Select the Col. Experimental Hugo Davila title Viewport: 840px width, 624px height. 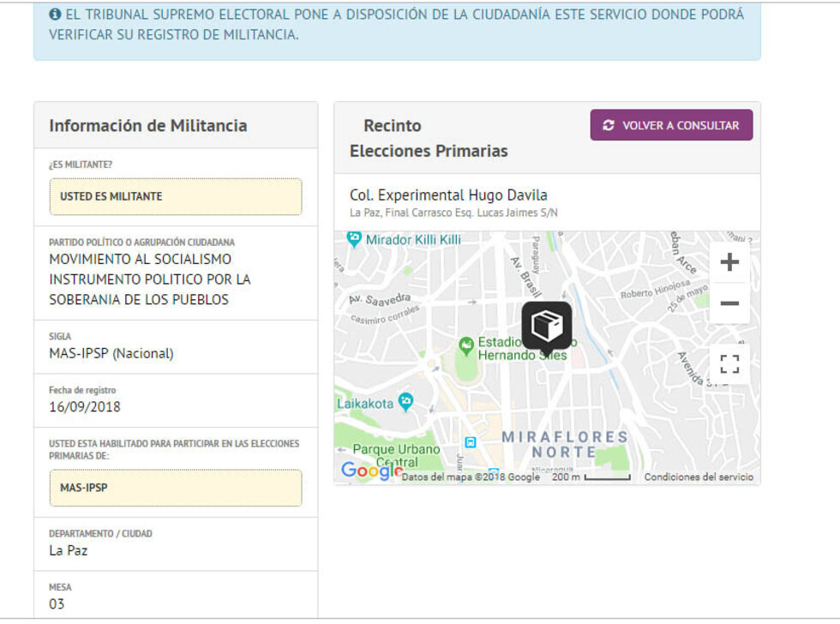pos(448,195)
